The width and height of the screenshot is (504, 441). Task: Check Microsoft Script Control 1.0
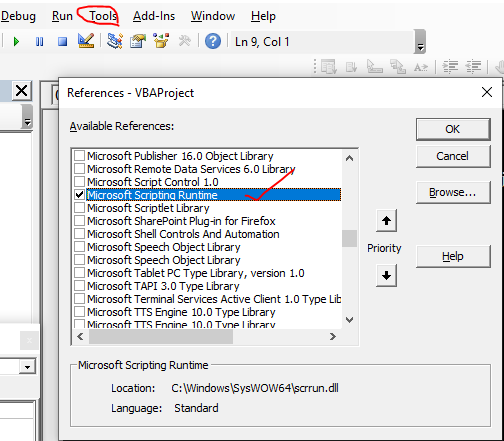[79, 182]
